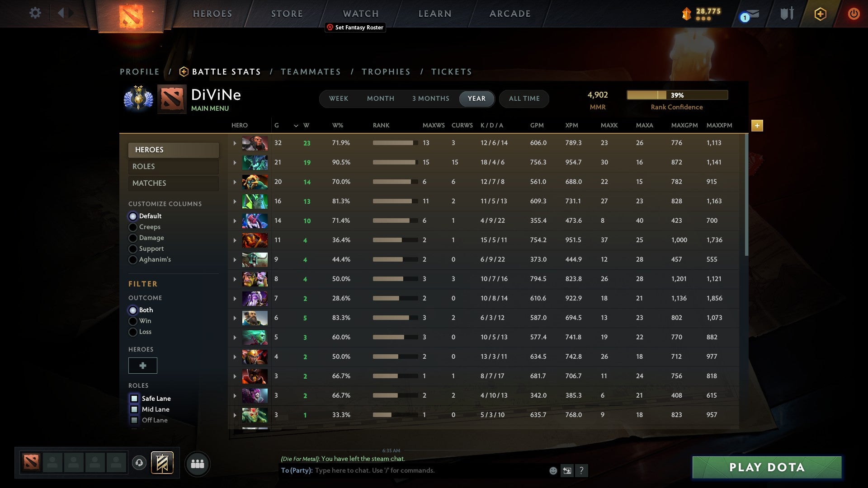Select the Win outcome filter

(133, 321)
